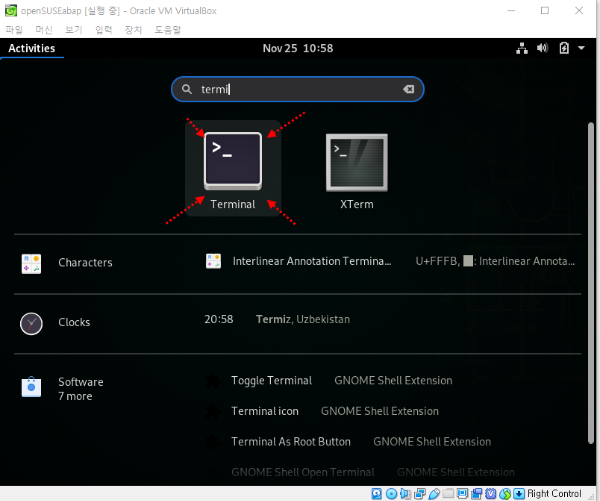Maximize the VirtualBox window

point(545,10)
